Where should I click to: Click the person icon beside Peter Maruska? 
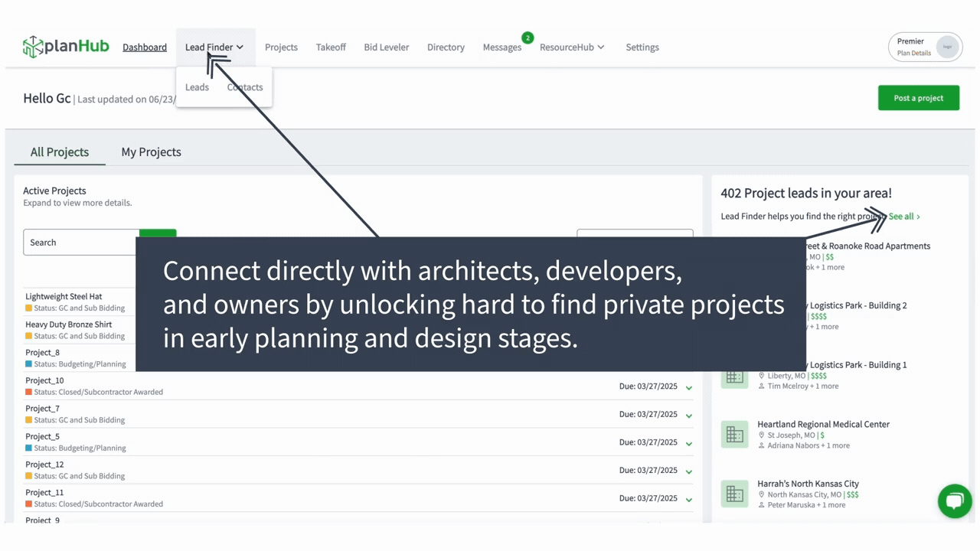point(761,505)
